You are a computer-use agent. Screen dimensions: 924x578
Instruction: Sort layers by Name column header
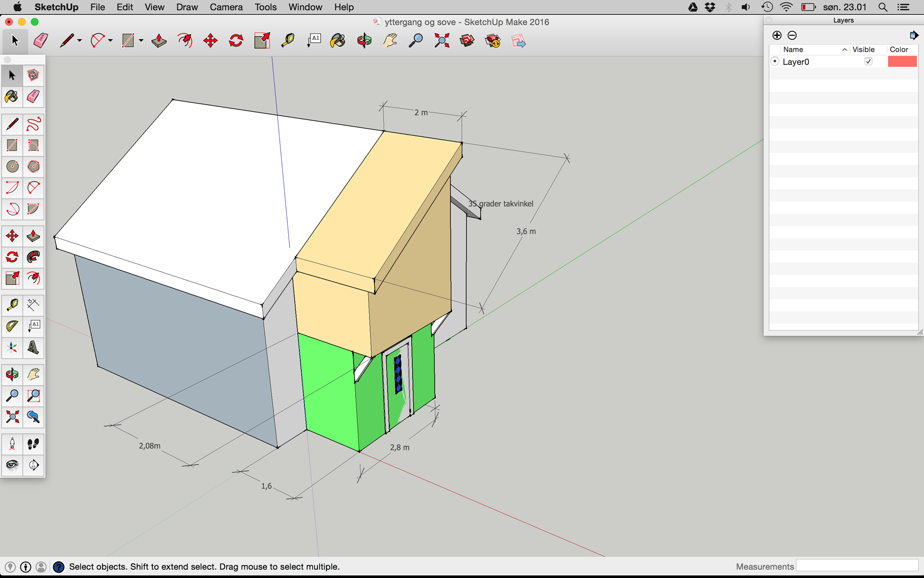click(x=793, y=49)
